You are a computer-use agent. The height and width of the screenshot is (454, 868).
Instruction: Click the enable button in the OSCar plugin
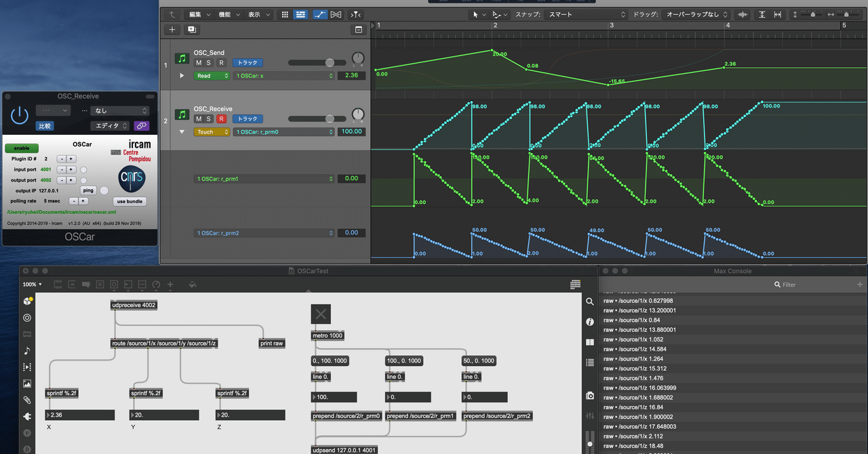(22, 148)
